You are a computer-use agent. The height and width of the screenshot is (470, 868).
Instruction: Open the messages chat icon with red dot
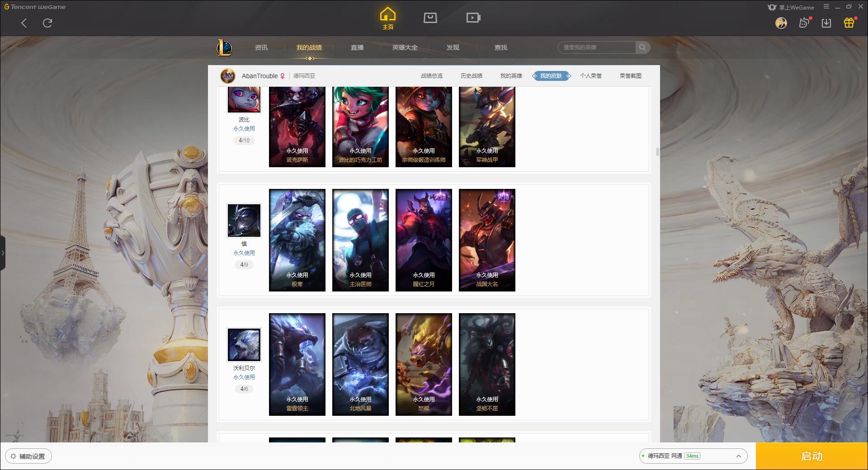click(804, 23)
